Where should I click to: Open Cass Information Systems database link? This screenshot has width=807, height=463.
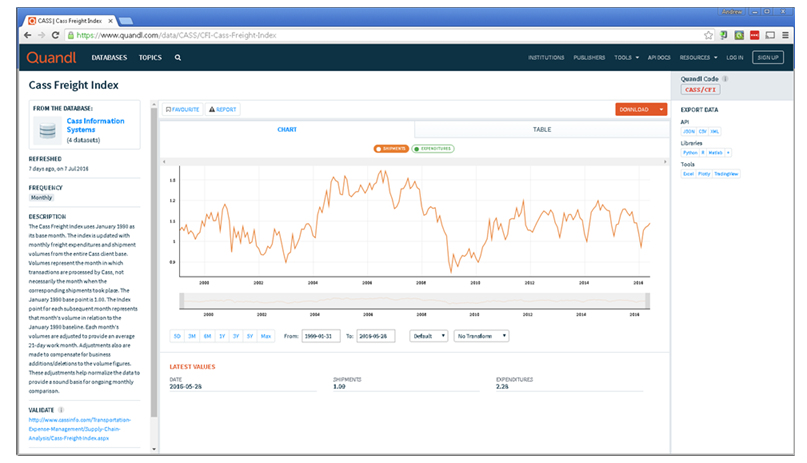pos(95,125)
